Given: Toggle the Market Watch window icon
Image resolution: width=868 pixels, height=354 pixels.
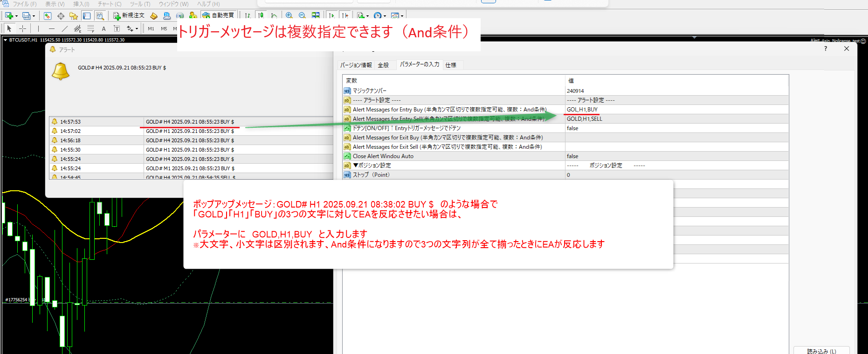Looking at the screenshot, I should [48, 16].
